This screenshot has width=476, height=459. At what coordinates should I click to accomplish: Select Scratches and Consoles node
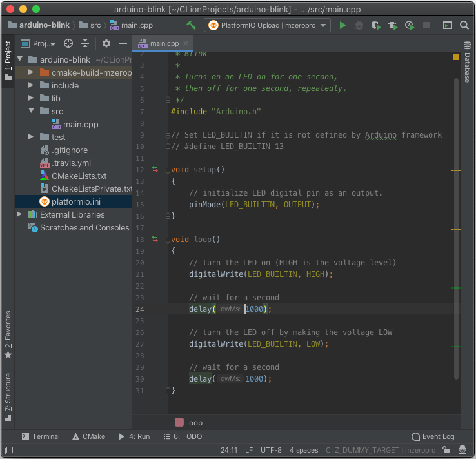79,227
